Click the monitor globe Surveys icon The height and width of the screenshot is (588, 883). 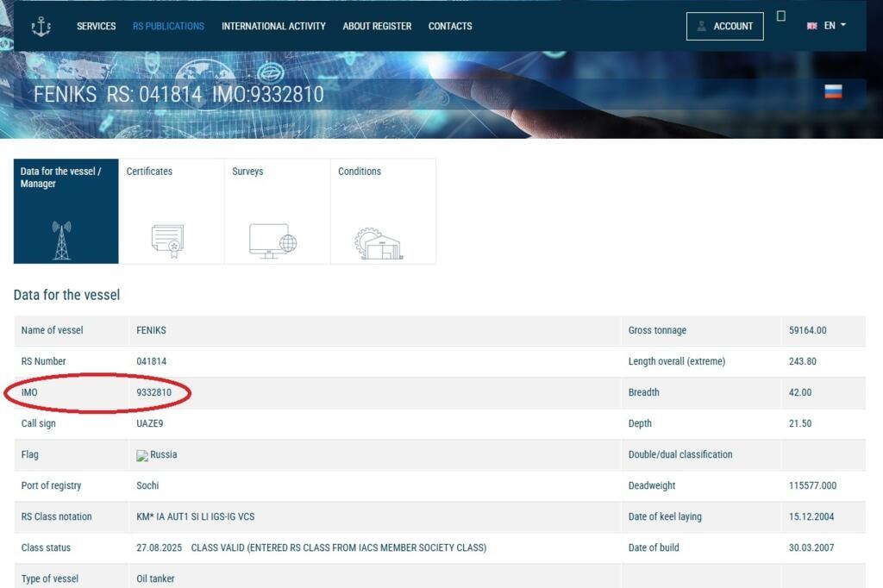[272, 241]
